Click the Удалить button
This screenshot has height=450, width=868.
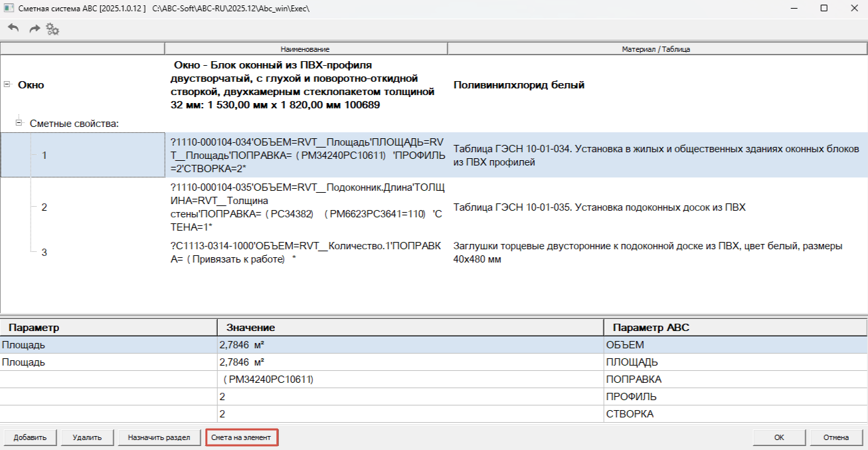[87, 437]
